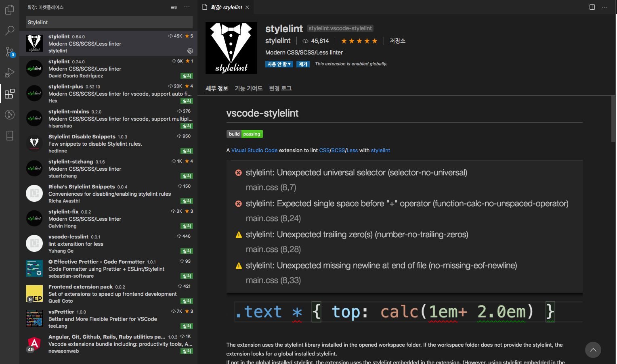Screen dimensions: 617x364
Task: Open manage gear for installed stylelint
Action: [x=190, y=51]
